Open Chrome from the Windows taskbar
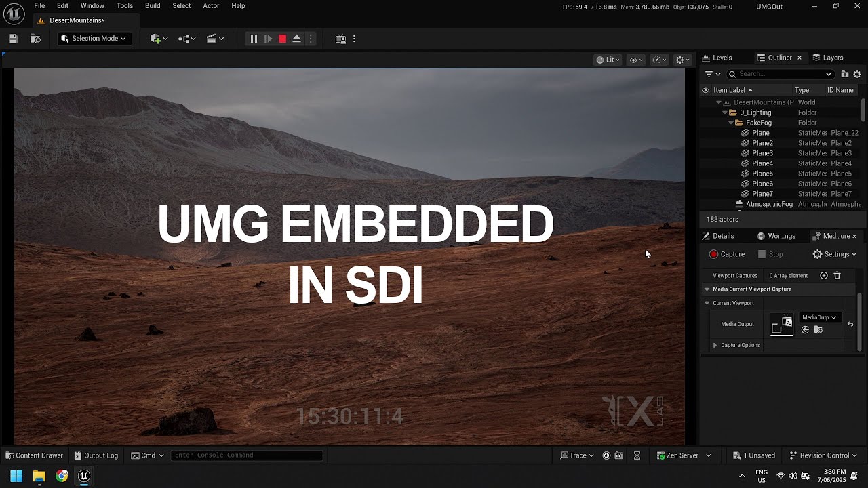This screenshot has height=488, width=868. point(62,476)
